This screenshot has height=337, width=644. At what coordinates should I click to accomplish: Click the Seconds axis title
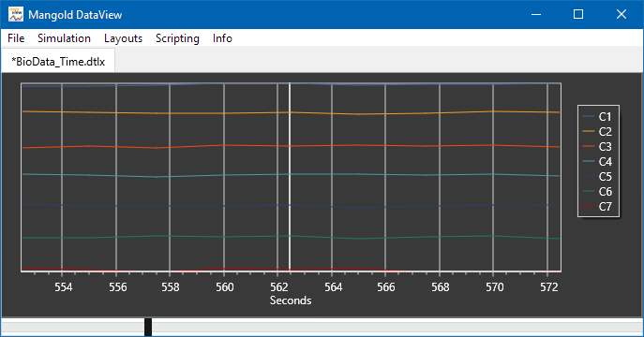pyautogui.click(x=291, y=300)
